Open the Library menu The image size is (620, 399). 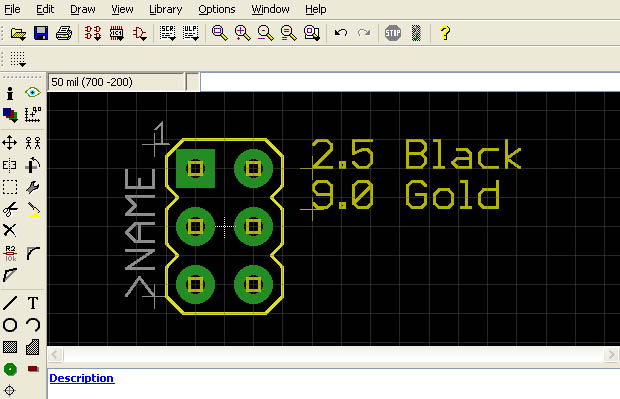(x=166, y=9)
